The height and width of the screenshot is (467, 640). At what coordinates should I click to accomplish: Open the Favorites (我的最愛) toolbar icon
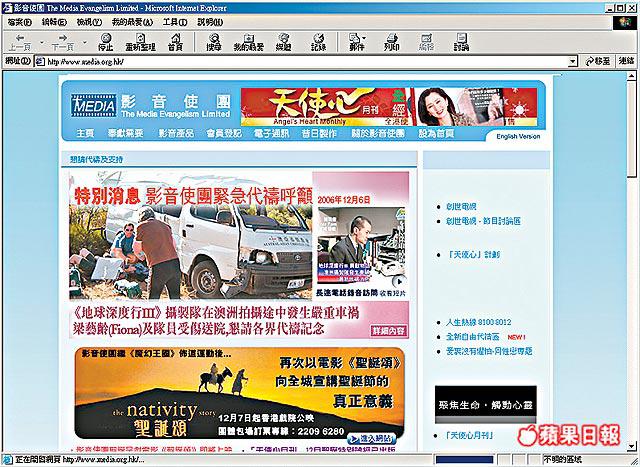[249, 42]
